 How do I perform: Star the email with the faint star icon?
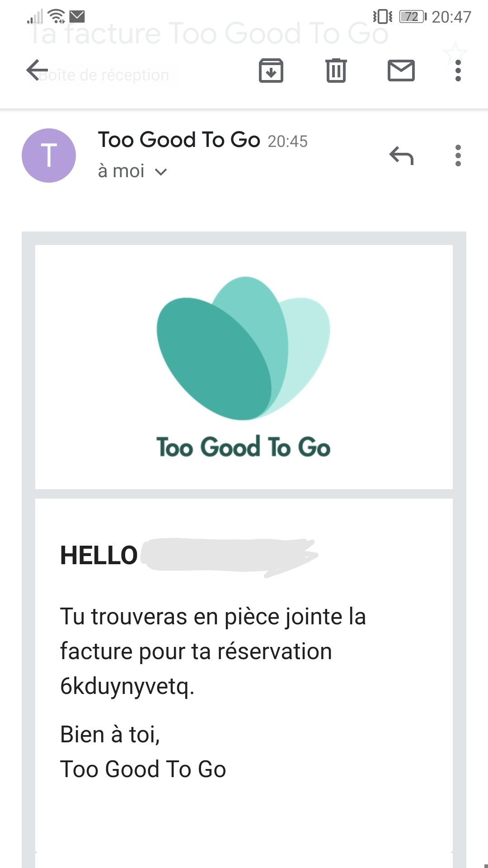455,53
